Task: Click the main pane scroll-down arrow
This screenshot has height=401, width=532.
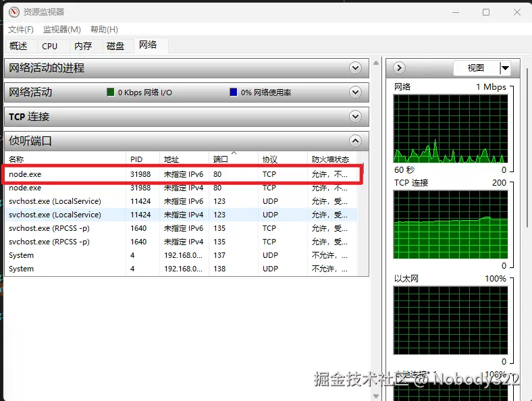Action: click(376, 396)
